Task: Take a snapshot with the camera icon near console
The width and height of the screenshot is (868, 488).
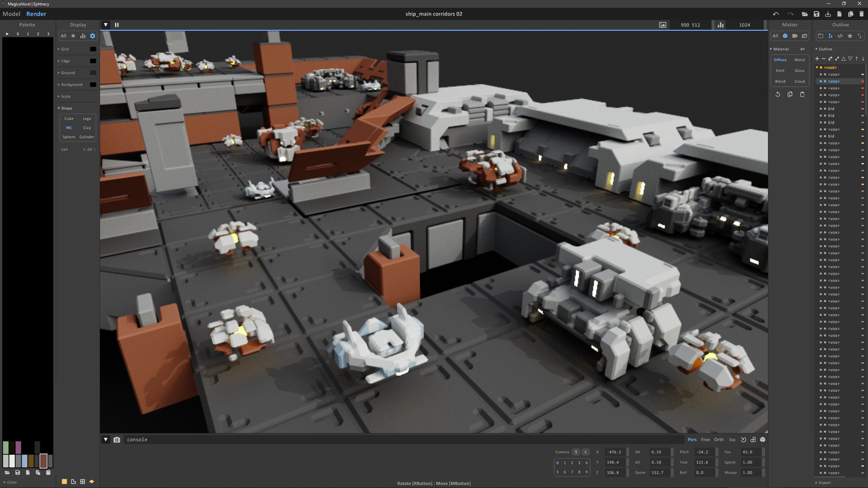Action: tap(117, 440)
